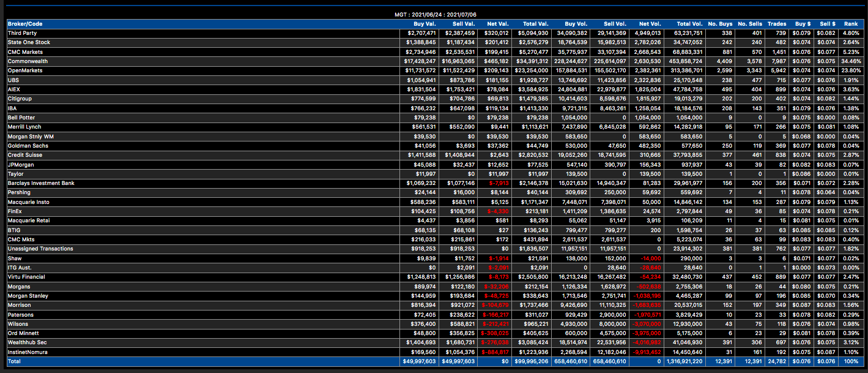This screenshot has width=868, height=373.
Task: Click the AIEX broker name
Action: pyautogui.click(x=14, y=89)
